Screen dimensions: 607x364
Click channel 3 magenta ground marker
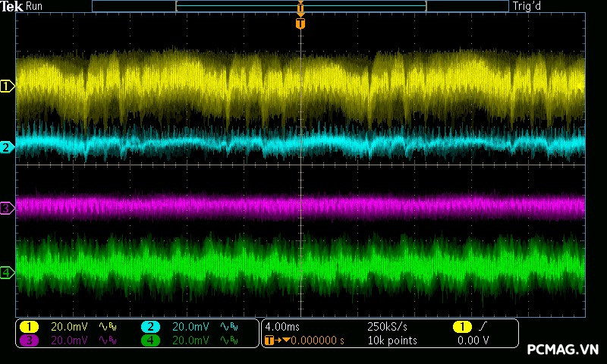pos(7,208)
